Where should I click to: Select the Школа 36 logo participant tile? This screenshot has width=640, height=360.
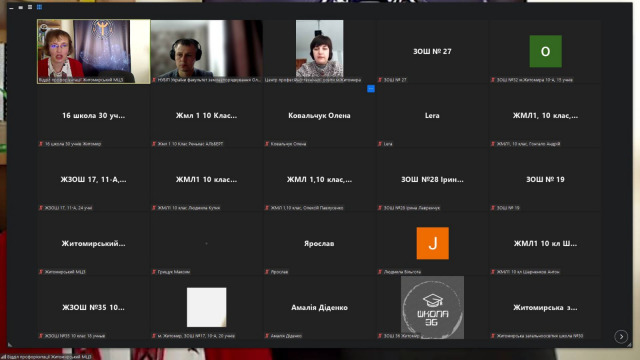coord(432,307)
